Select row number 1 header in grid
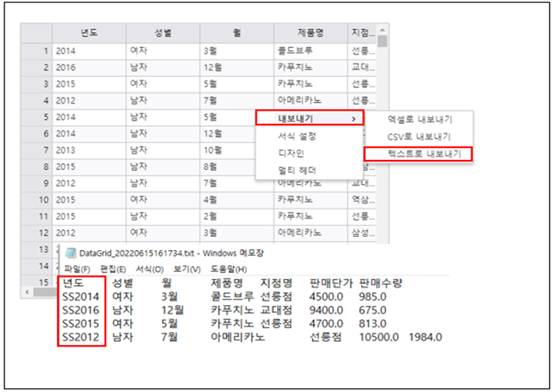Image resolution: width=553 pixels, height=392 pixels. click(36, 50)
